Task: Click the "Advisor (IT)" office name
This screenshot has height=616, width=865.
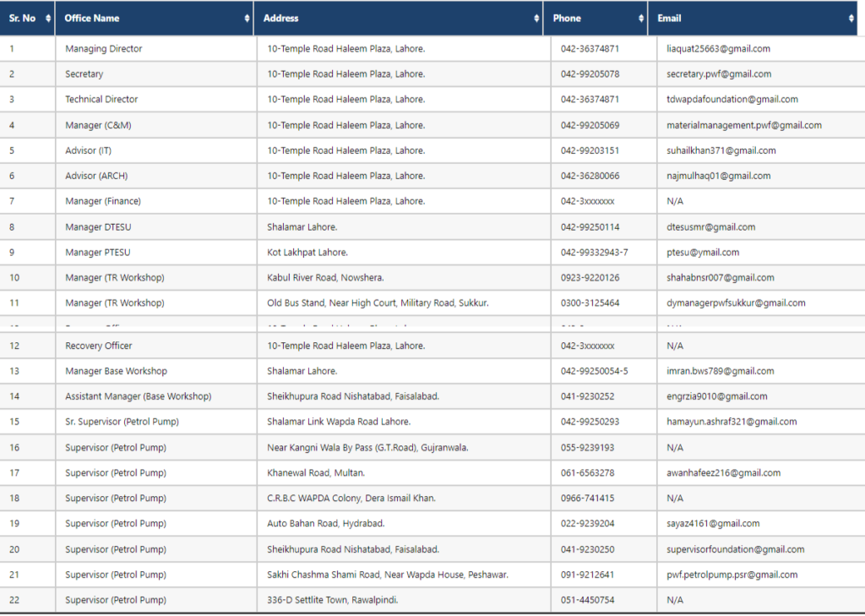Action: [88, 150]
